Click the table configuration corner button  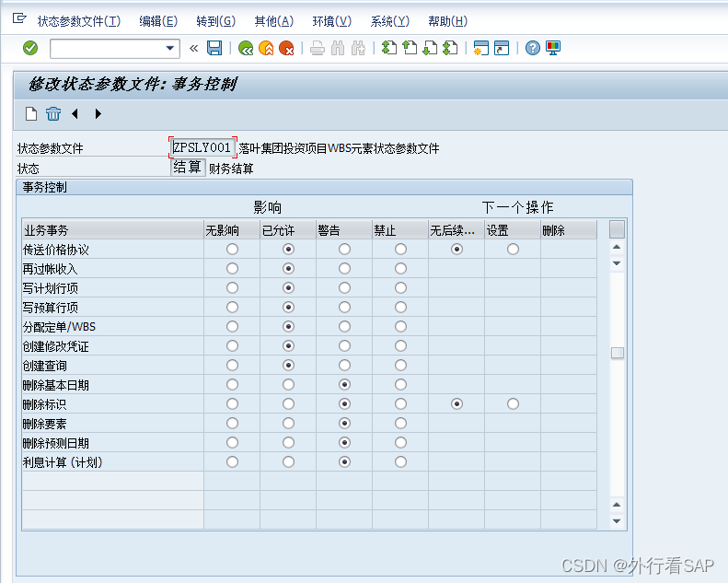coord(617,229)
